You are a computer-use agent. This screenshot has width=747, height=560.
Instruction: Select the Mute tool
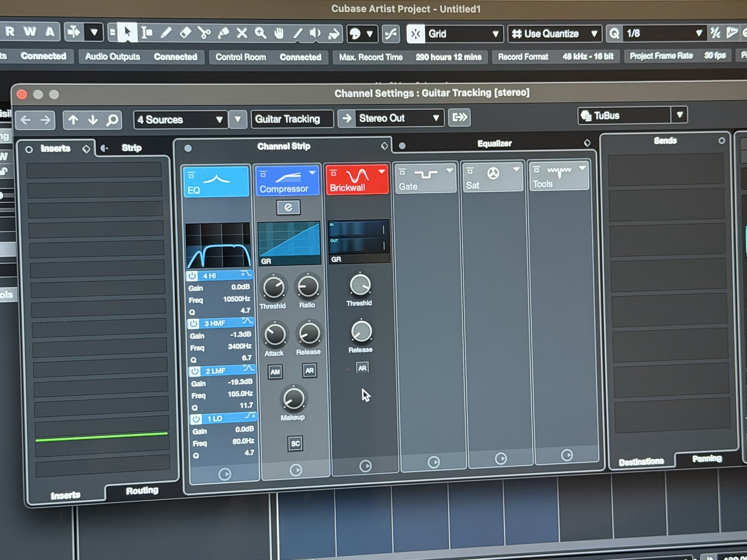[242, 33]
